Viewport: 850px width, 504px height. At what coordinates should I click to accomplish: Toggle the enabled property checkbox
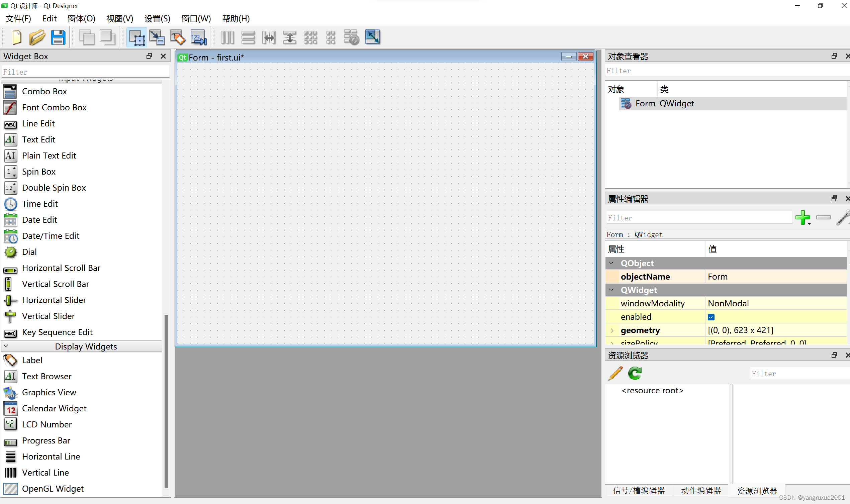(x=711, y=317)
